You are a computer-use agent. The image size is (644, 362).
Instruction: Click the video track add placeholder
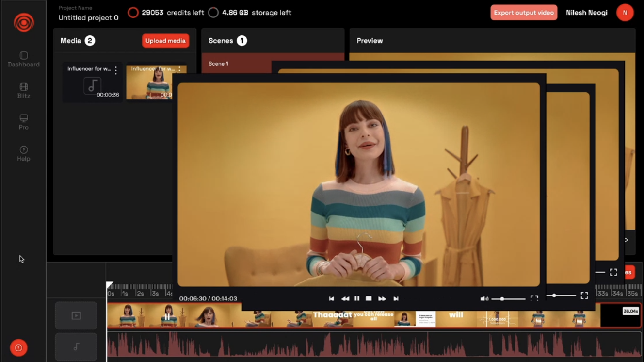click(x=76, y=316)
